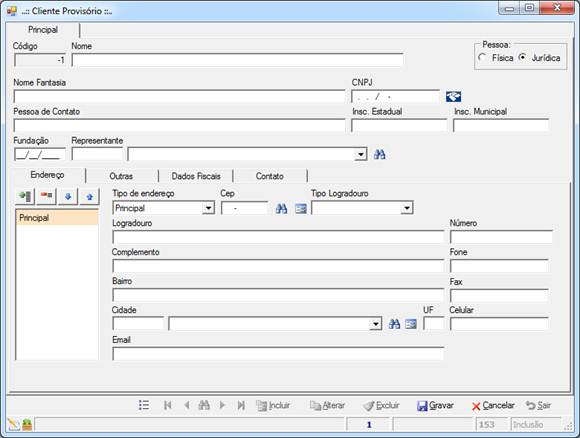
Task: Click the remove address icon above address list
Action: click(x=46, y=196)
